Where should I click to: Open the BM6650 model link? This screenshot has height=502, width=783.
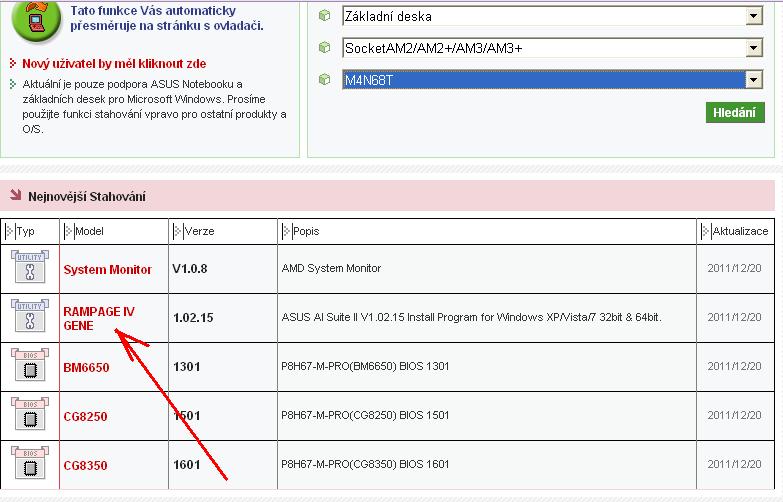tap(86, 368)
